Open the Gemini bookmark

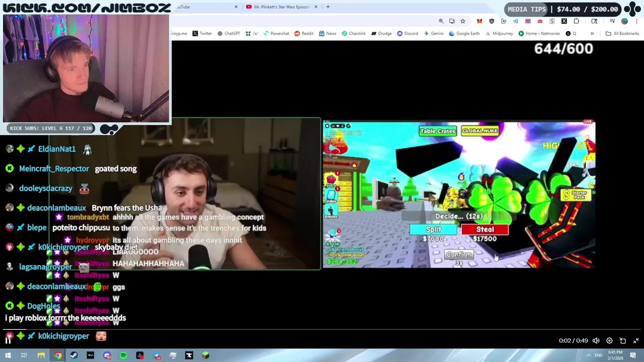coord(434,34)
